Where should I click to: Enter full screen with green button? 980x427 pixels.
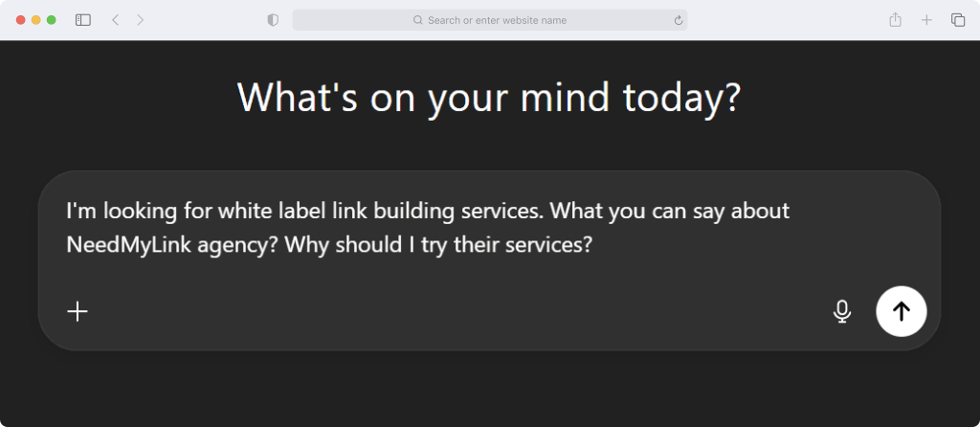(52, 20)
